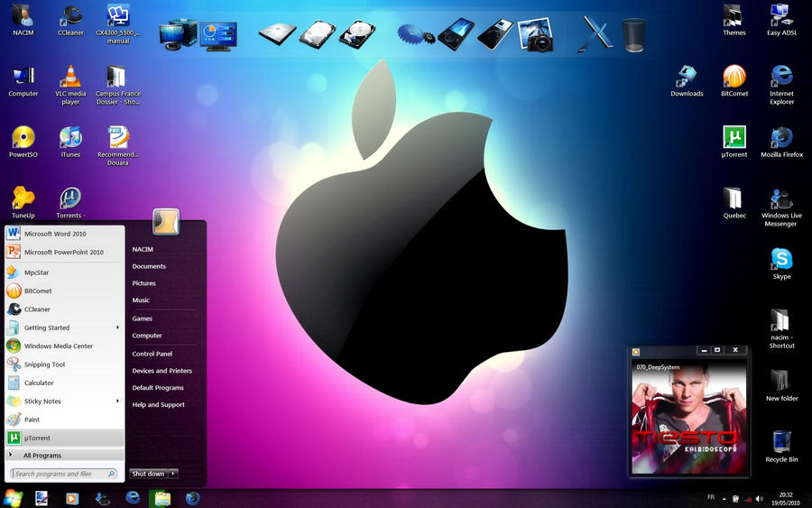Screen dimensions: 812x508
Task: Open iTunes desktop shortcut
Action: point(70,142)
